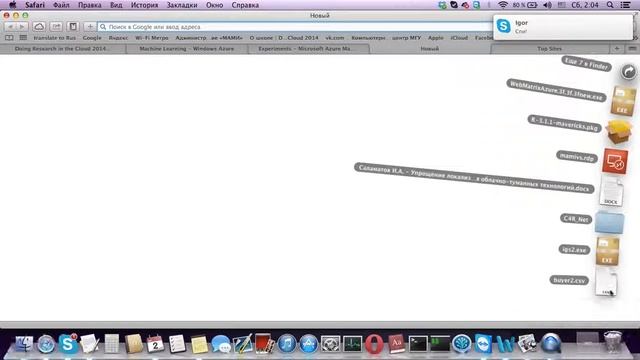Open the История menu

144,5
